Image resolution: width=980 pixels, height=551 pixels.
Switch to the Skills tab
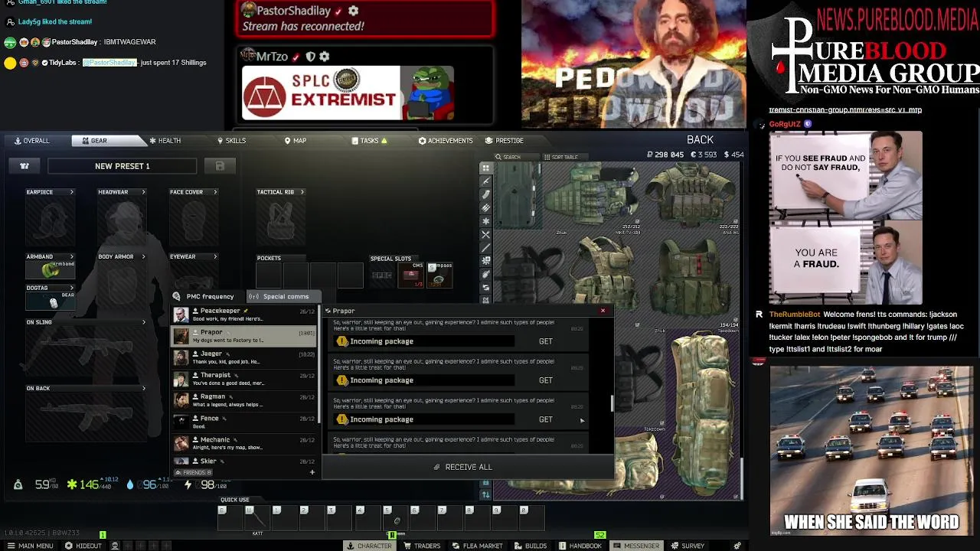pos(231,141)
